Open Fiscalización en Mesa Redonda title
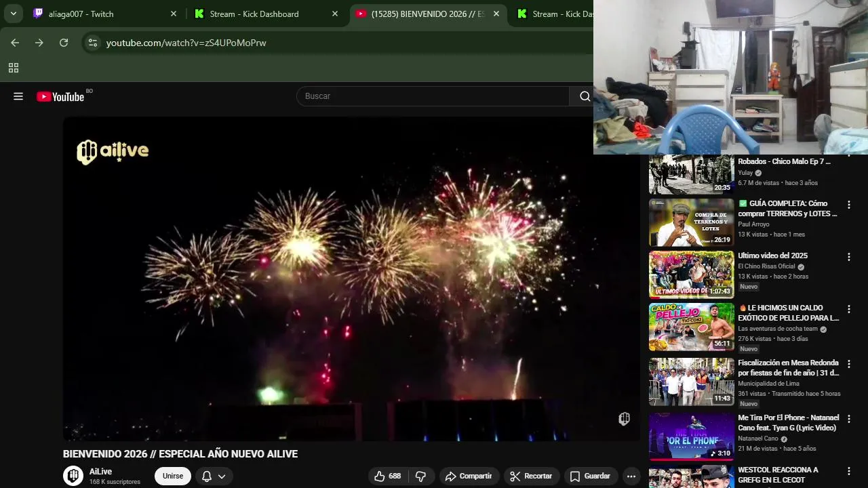The width and height of the screenshot is (868, 488). pos(788,368)
